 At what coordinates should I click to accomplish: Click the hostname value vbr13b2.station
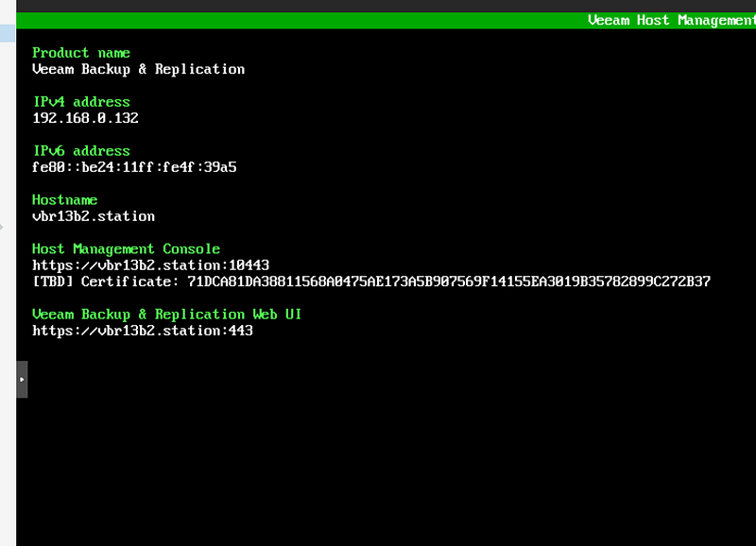[x=93, y=216]
